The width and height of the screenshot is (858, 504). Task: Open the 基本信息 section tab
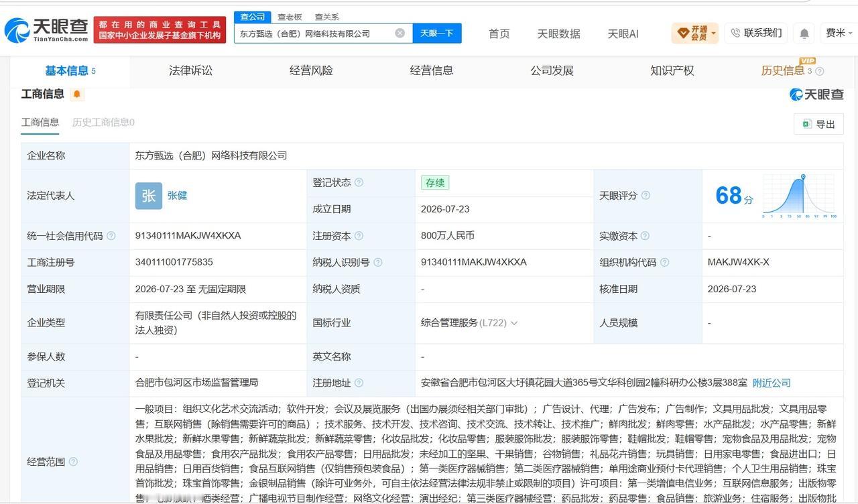tap(70, 70)
